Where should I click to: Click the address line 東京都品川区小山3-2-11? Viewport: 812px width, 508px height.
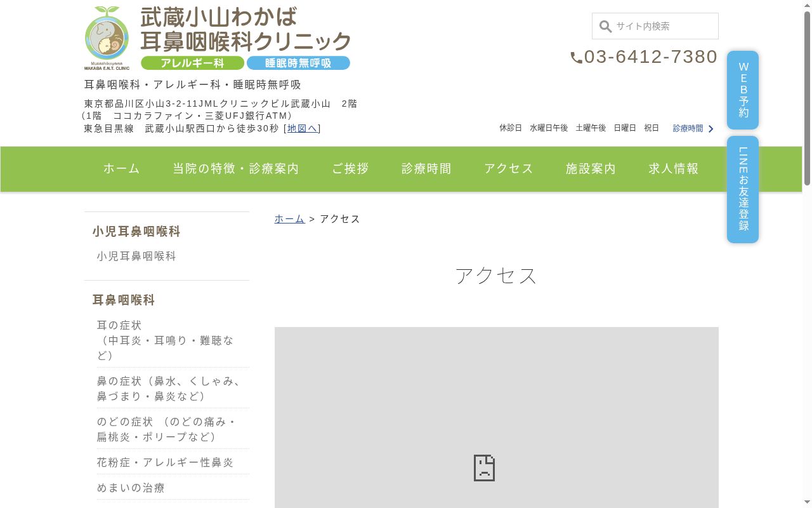coord(221,104)
